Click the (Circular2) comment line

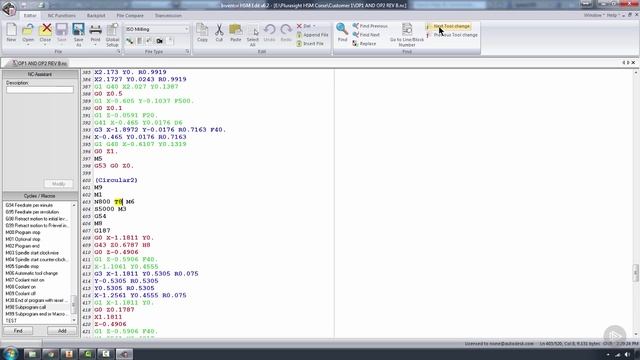coord(116,180)
